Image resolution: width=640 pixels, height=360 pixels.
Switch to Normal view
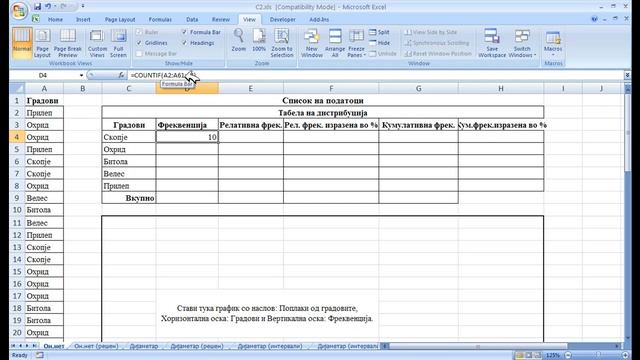coord(22,43)
